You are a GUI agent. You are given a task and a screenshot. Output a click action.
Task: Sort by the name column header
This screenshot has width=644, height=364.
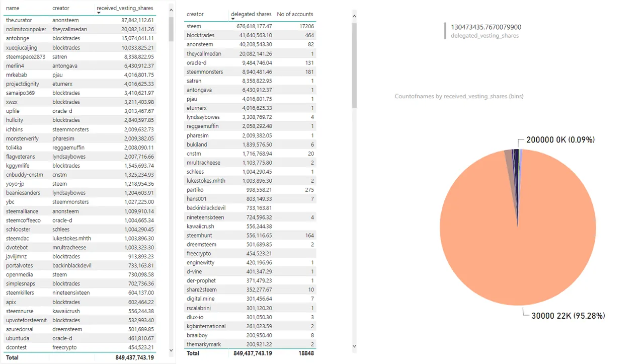[x=13, y=8]
